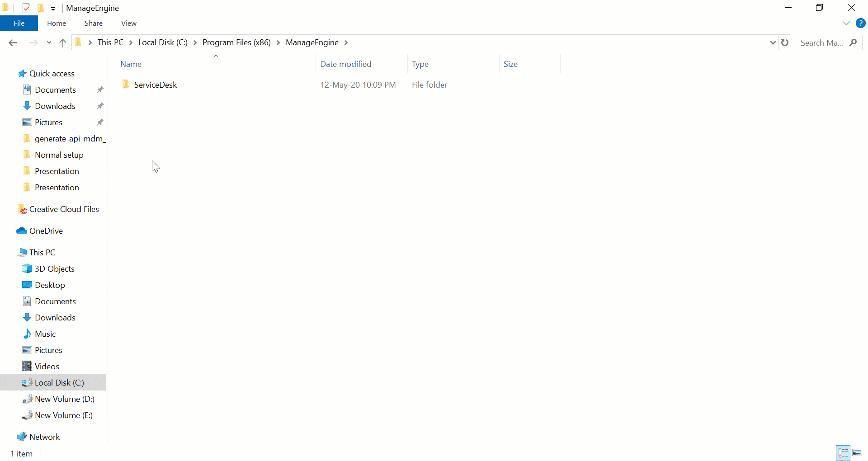
Task: Open the File menu
Action: 19,23
